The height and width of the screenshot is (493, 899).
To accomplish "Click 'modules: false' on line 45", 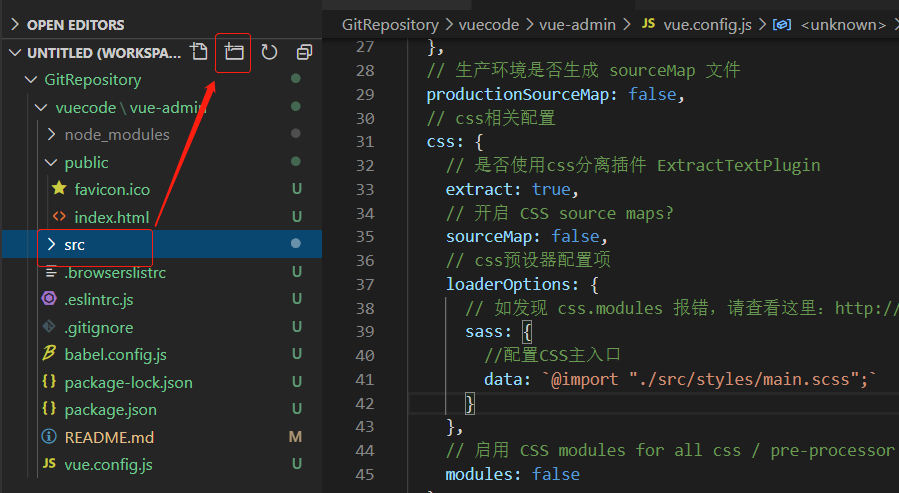I will coord(513,474).
